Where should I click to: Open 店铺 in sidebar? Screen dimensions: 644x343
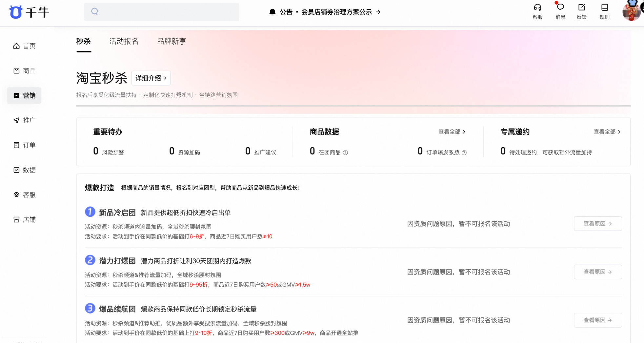point(24,220)
